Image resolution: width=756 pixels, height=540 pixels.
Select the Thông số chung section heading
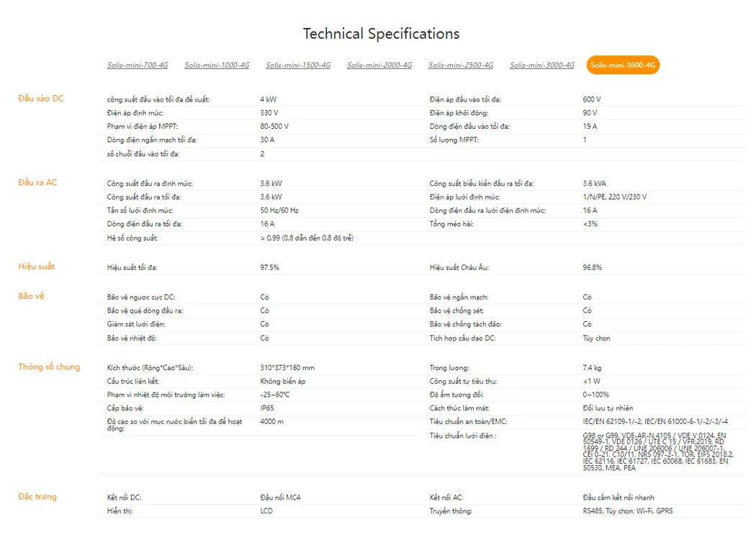[49, 367]
